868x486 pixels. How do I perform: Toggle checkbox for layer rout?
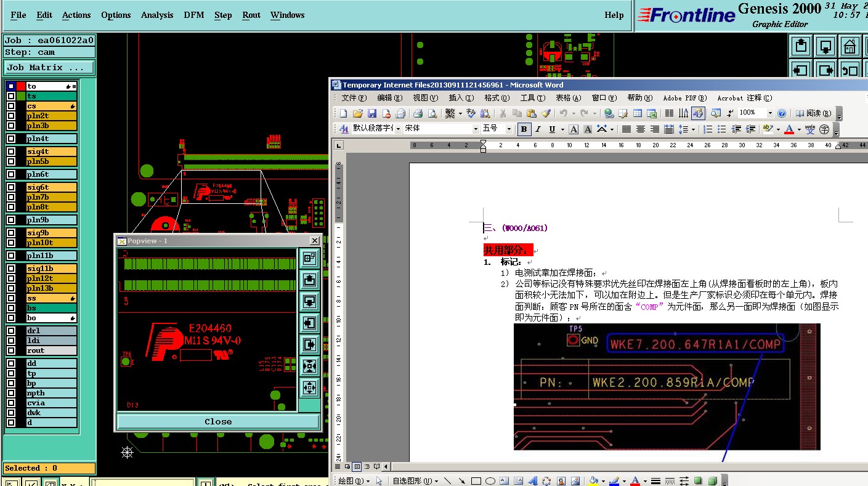pyautogui.click(x=11, y=350)
